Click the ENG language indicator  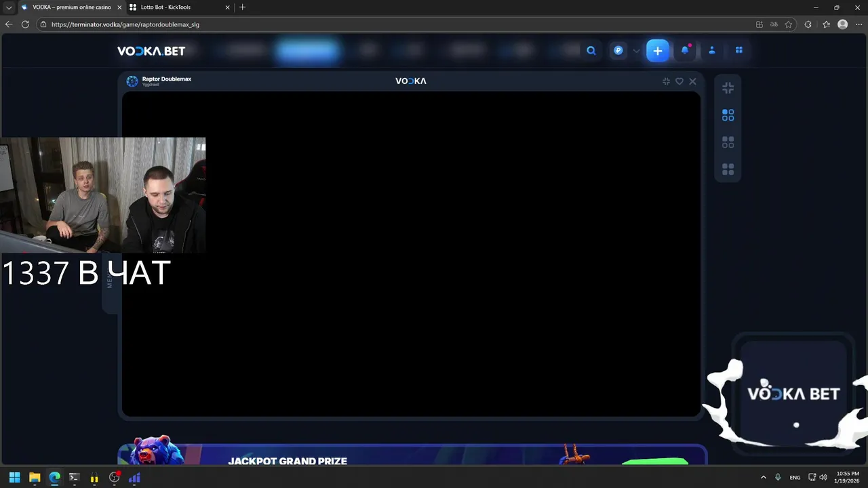pyautogui.click(x=795, y=477)
